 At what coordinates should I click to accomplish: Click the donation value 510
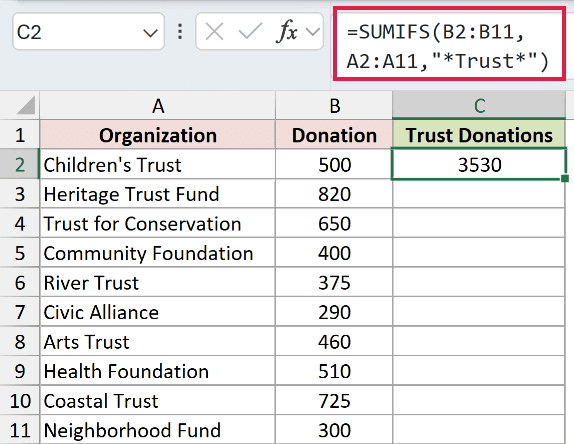334,371
